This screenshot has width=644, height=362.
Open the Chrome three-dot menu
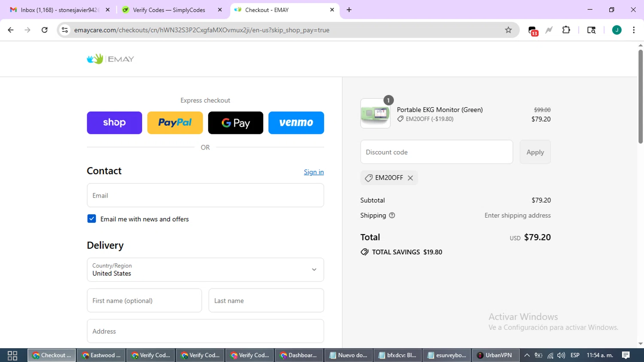click(634, 30)
